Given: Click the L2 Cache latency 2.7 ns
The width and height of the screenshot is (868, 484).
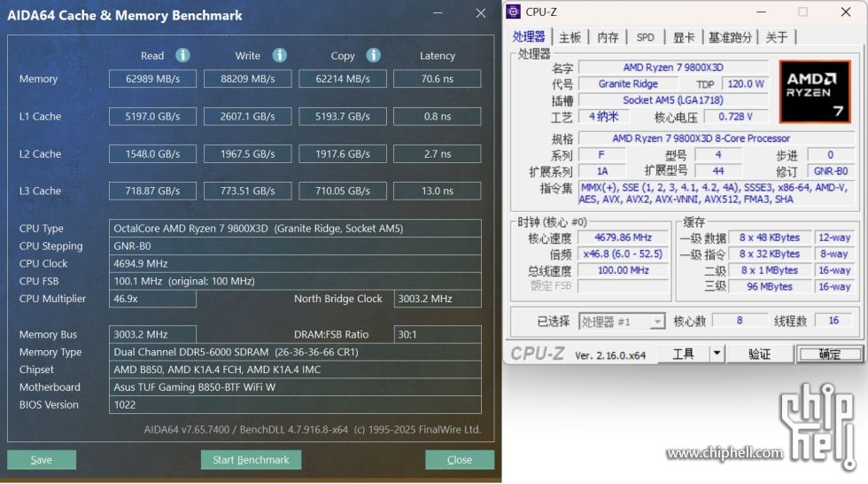Looking at the screenshot, I should (x=438, y=154).
